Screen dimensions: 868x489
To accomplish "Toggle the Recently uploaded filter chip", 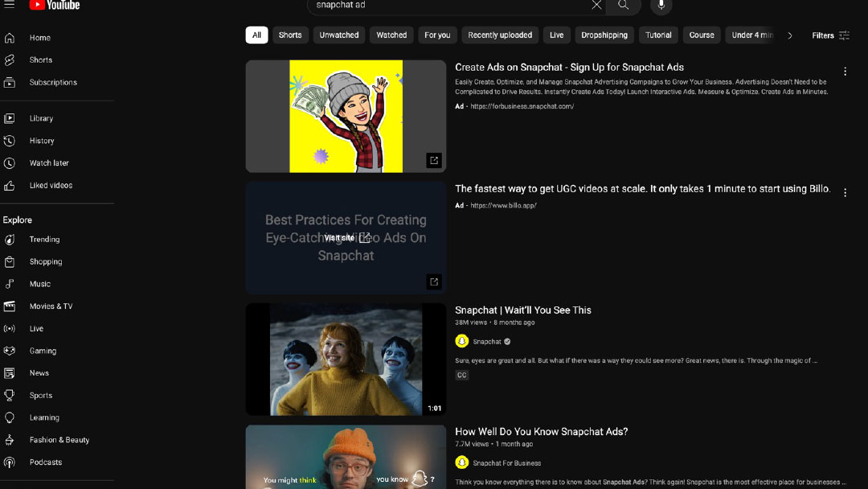I will (x=499, y=35).
